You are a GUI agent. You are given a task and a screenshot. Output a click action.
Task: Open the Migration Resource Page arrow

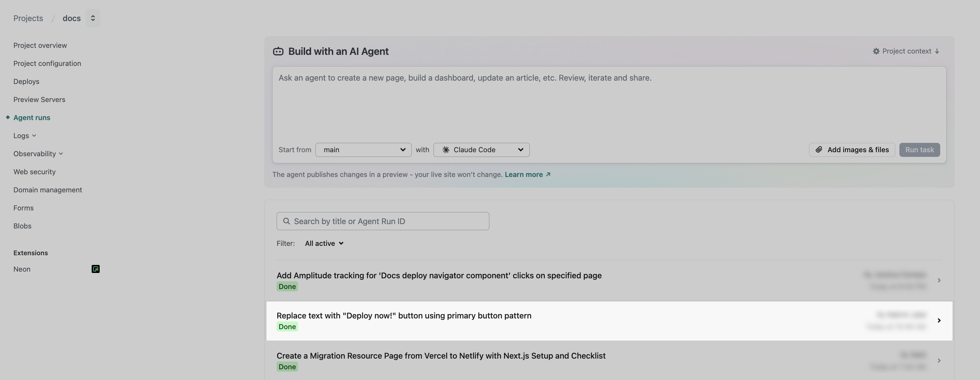939,361
